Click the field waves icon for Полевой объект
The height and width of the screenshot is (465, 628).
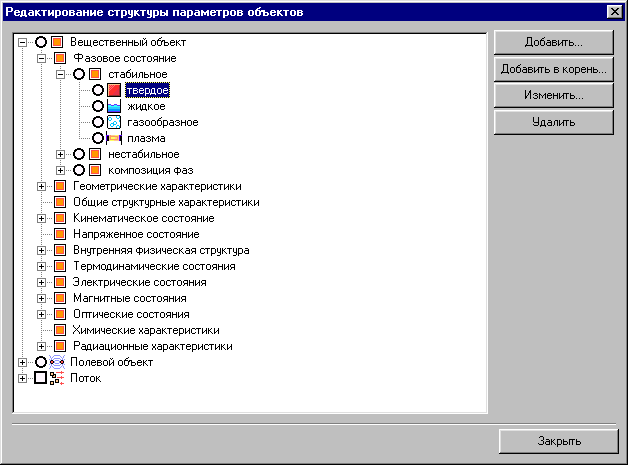[57, 362]
